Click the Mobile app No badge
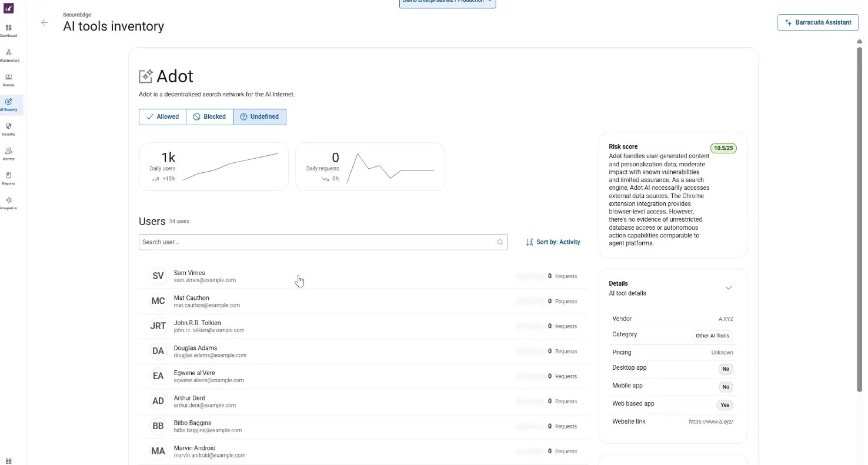The image size is (868, 465). click(x=726, y=387)
